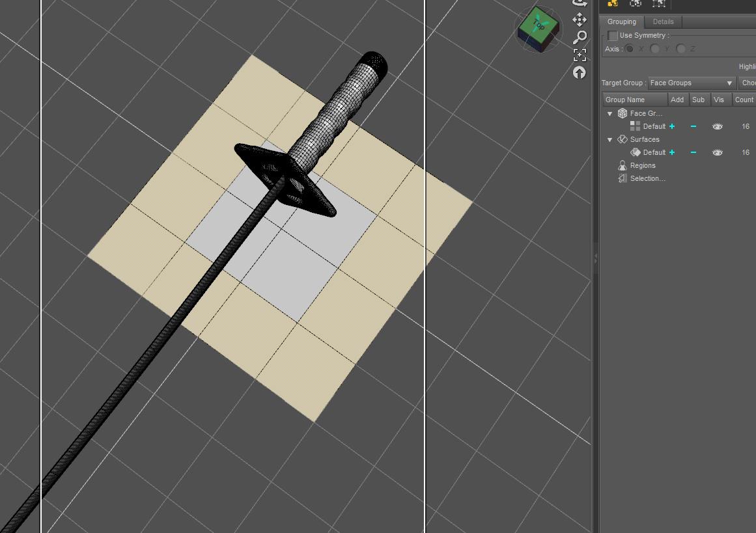
Task: Click the partially visible Choose button
Action: tap(748, 83)
